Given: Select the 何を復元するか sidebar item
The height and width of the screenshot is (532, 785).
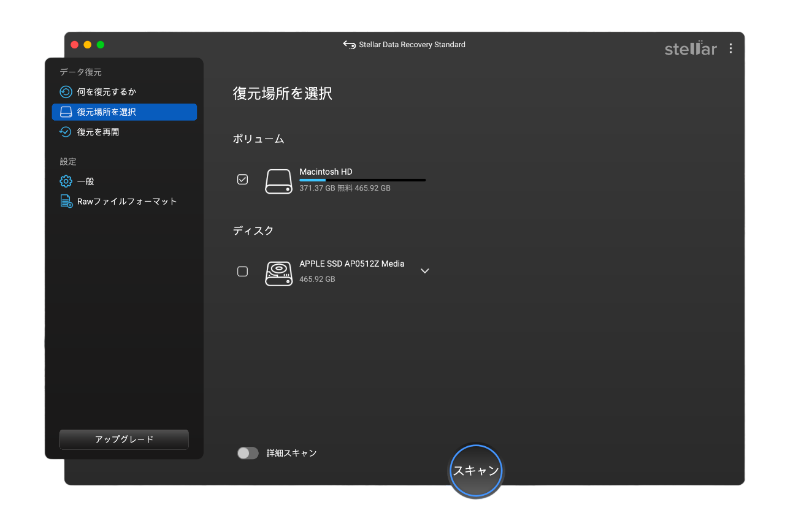Looking at the screenshot, I should [107, 92].
